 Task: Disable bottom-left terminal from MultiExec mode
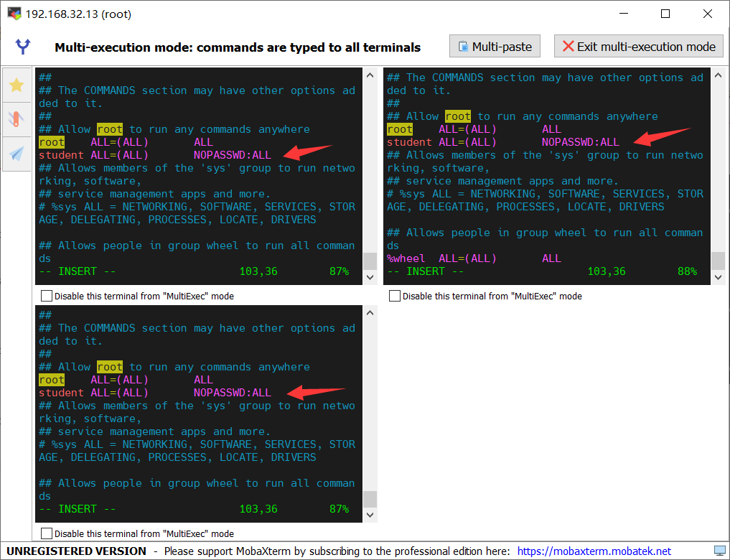pos(47,533)
